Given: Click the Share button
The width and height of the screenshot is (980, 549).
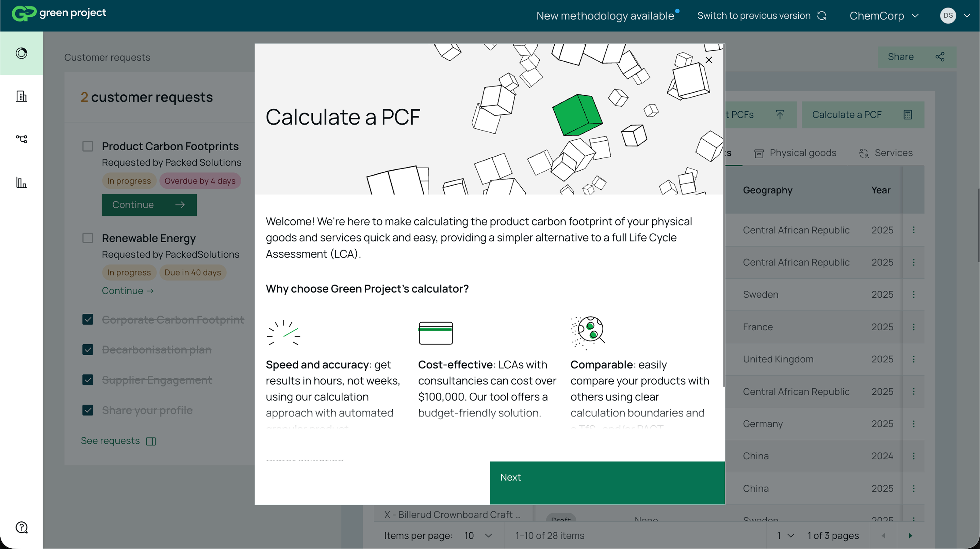Looking at the screenshot, I should pos(917,57).
